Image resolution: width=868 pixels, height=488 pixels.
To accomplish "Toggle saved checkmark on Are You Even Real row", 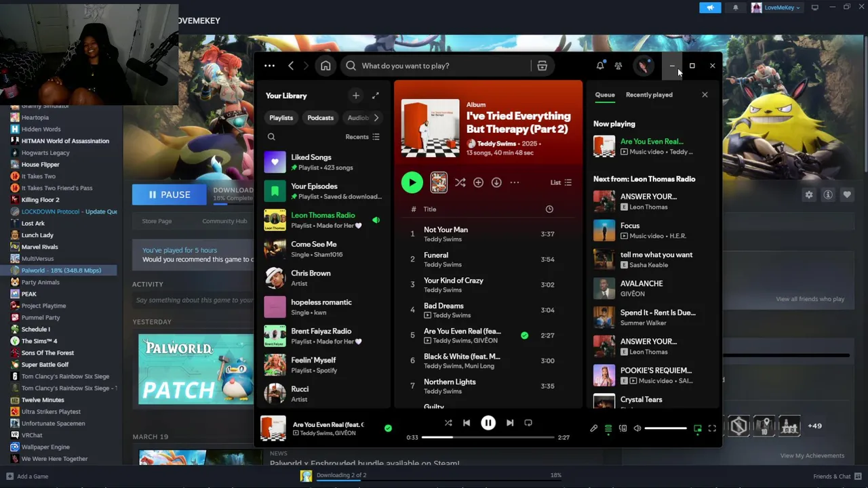I will pos(524,335).
